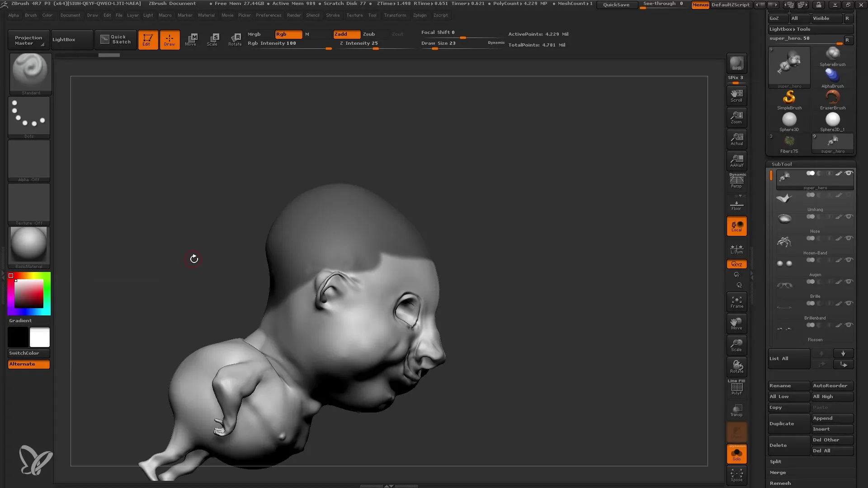Activate Edit mode button
This screenshot has width=868, height=488.
[x=148, y=40]
